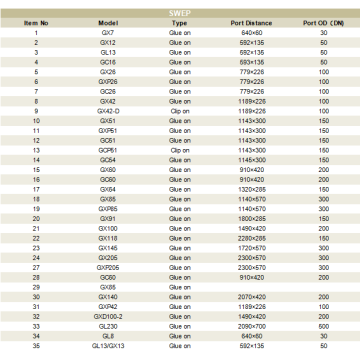Select the Port OD (DN) column header
Image resolution: width=360 pixels, height=360 pixels.
click(x=324, y=23)
